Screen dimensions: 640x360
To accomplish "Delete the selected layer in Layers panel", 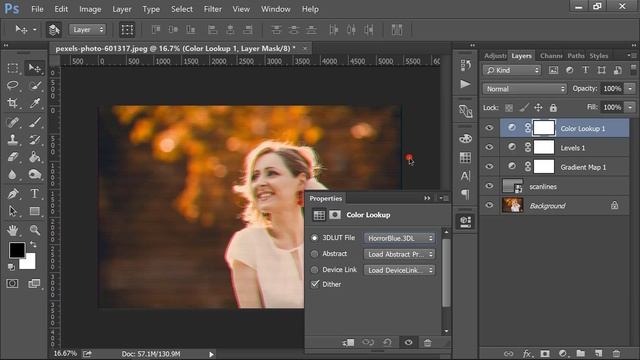I will tap(616, 353).
